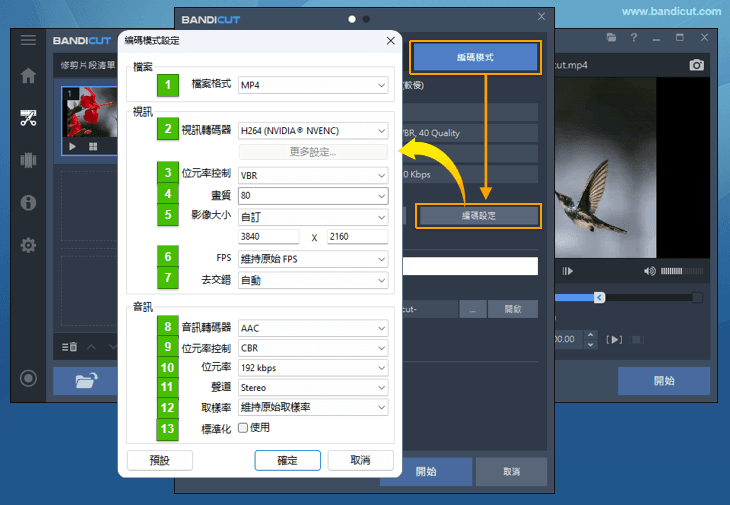
Task: Click 取消 in encoding settings dialog
Action: tap(360, 460)
